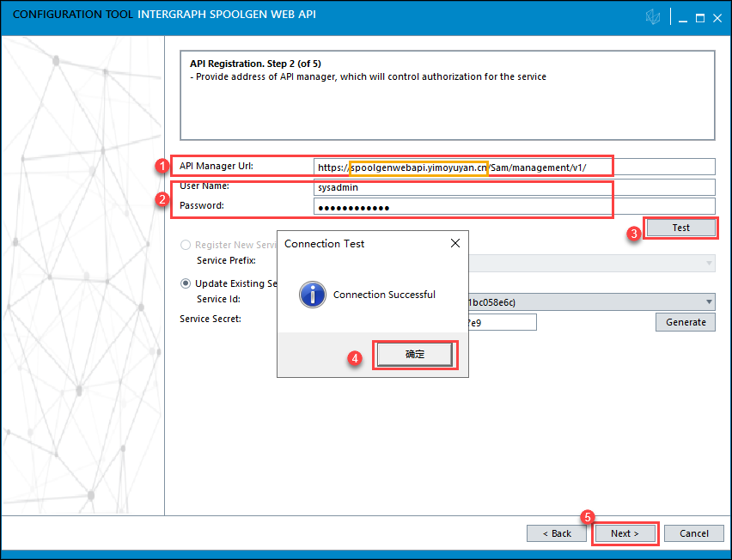
Task: Select the Register New Service radio button
Action: coord(186,245)
